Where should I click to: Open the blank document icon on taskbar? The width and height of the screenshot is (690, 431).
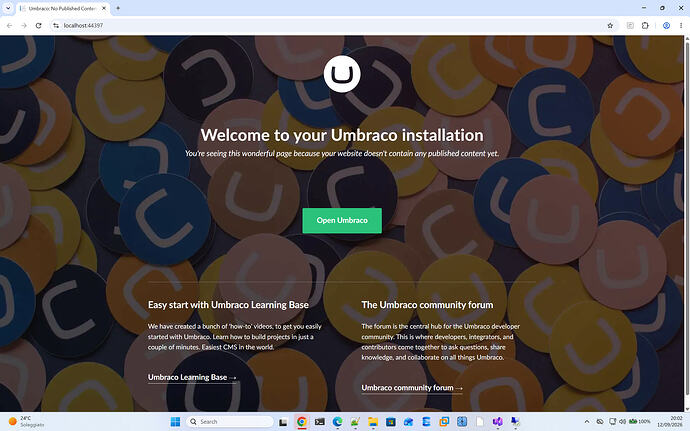coord(480,422)
